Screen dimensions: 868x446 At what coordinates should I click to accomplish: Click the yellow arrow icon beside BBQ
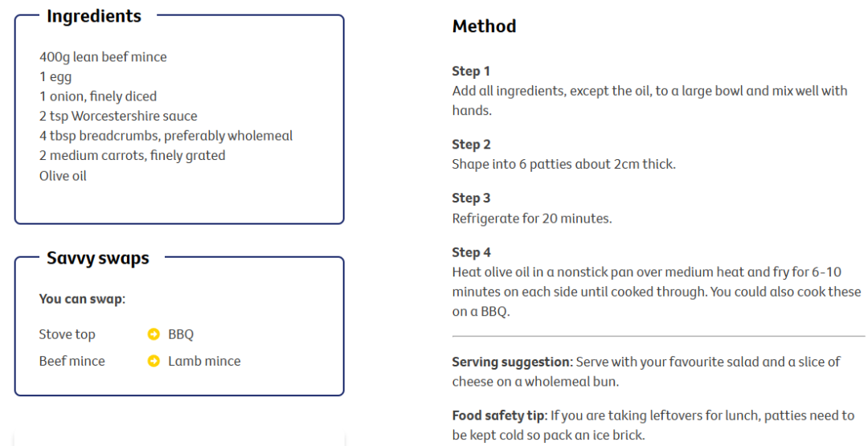(154, 334)
